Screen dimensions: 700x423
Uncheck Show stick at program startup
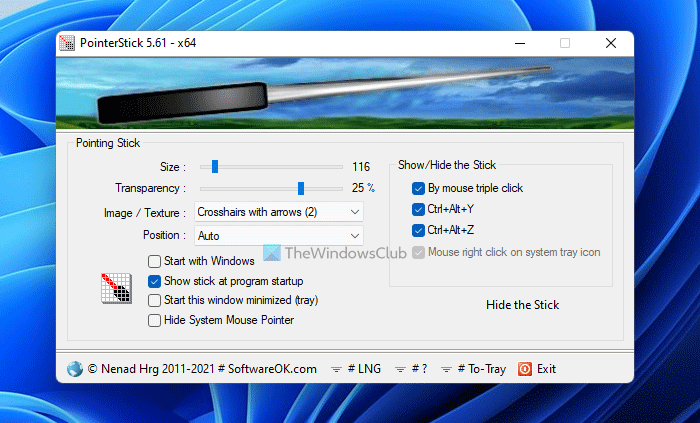tap(154, 281)
